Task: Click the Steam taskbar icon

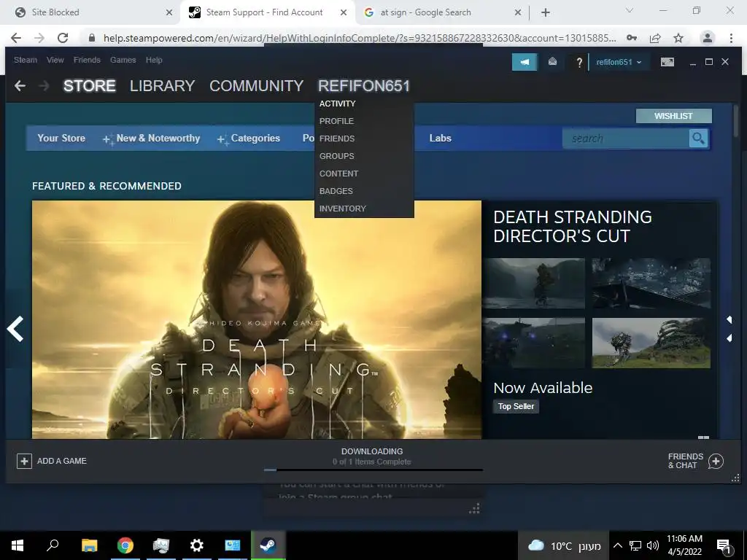Action: tap(268, 545)
